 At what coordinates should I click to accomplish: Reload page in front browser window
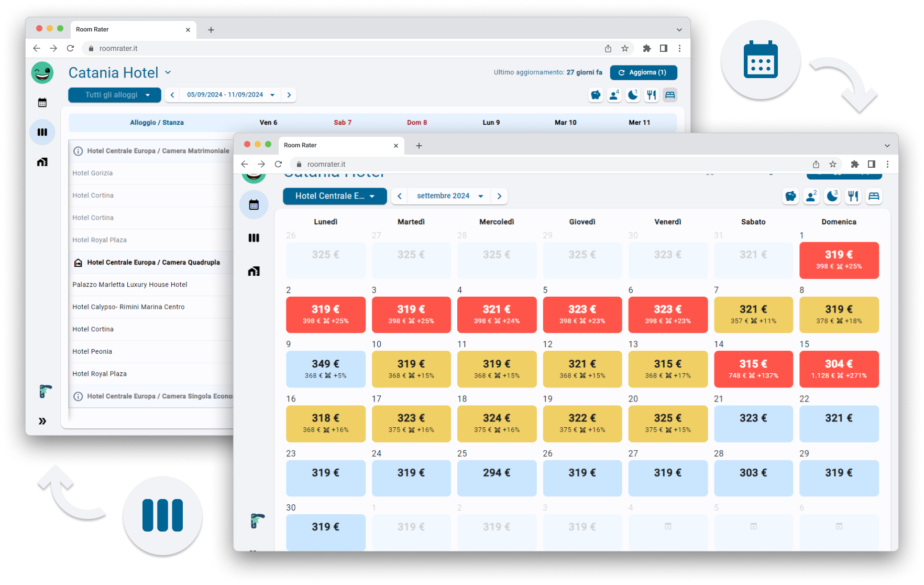(278, 164)
